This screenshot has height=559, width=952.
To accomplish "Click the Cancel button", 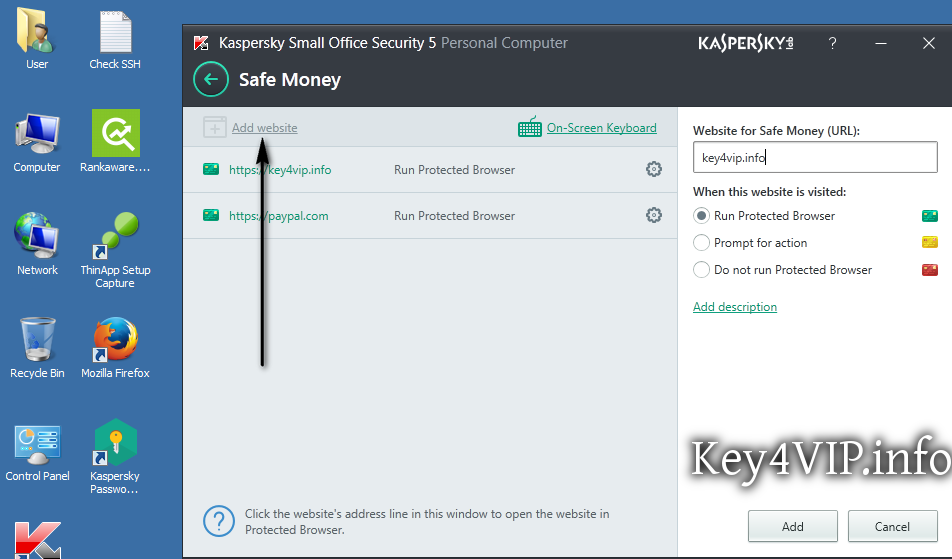I will tap(892, 526).
